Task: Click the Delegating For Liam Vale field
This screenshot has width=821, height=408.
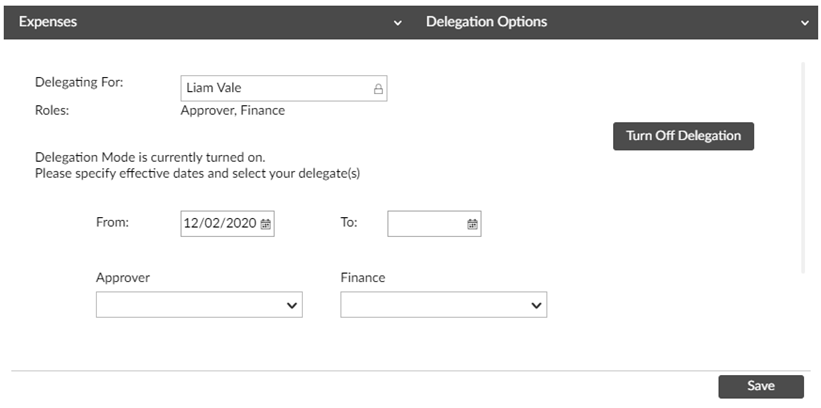Action: [284, 88]
